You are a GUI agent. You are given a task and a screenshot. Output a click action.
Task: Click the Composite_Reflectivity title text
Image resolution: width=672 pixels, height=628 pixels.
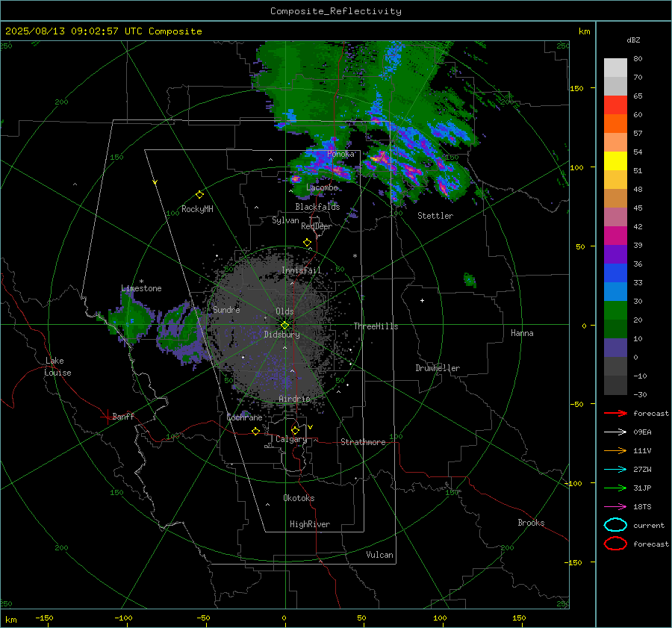tap(336, 11)
